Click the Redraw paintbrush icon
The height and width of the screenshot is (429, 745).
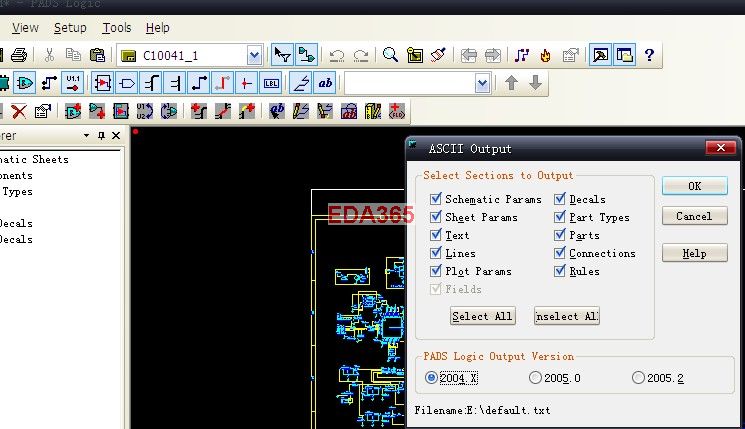(x=439, y=55)
